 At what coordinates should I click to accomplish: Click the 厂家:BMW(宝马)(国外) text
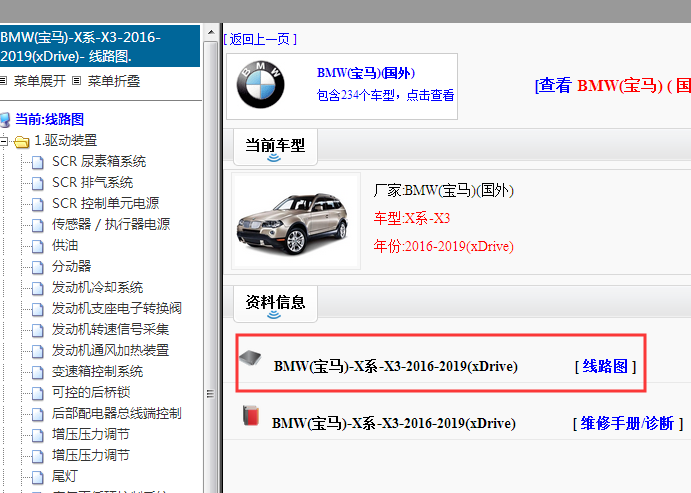tap(444, 191)
